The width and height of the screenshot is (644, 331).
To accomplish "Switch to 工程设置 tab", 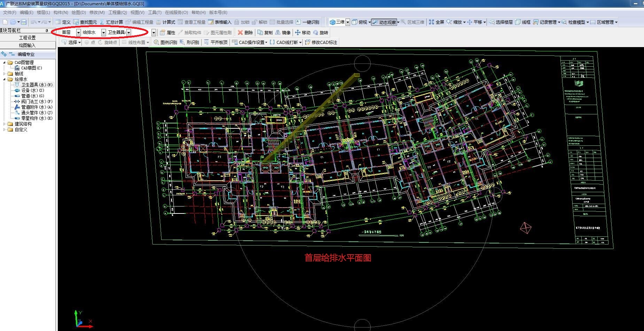I will click(28, 38).
